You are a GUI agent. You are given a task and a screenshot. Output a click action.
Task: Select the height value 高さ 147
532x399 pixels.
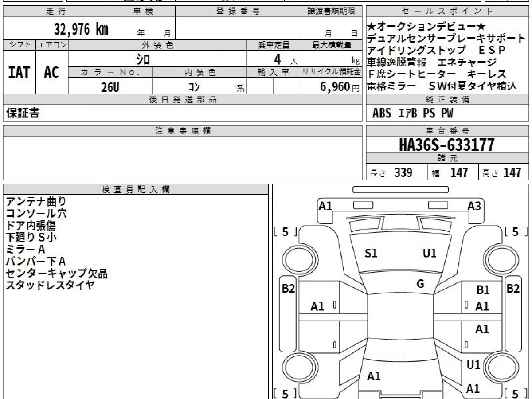point(502,172)
